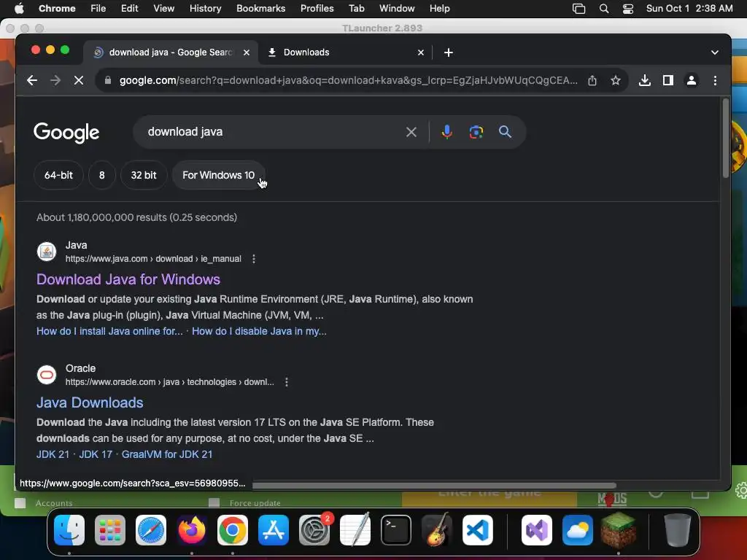Viewport: 747px width, 560px height.
Task: Select the For Windows 10 chip
Action: (x=218, y=175)
